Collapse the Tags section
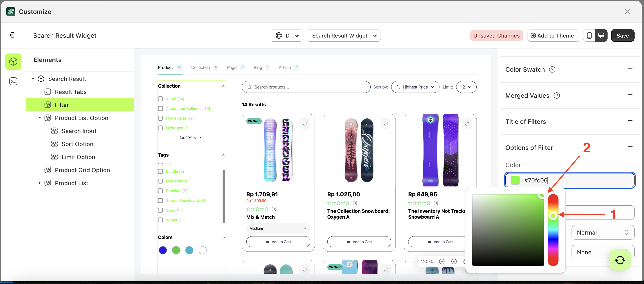Viewport: 644px width, 284px height. [x=223, y=155]
